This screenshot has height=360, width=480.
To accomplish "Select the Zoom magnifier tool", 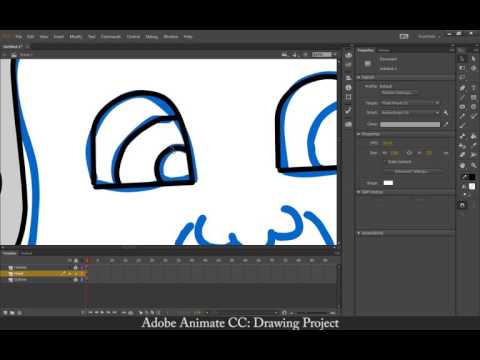I will [x=473, y=165].
